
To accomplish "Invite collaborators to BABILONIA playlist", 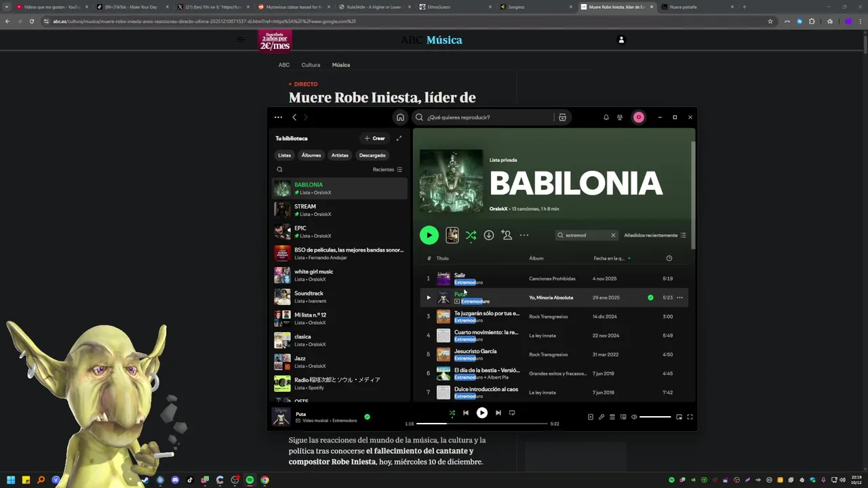I will pos(507,235).
